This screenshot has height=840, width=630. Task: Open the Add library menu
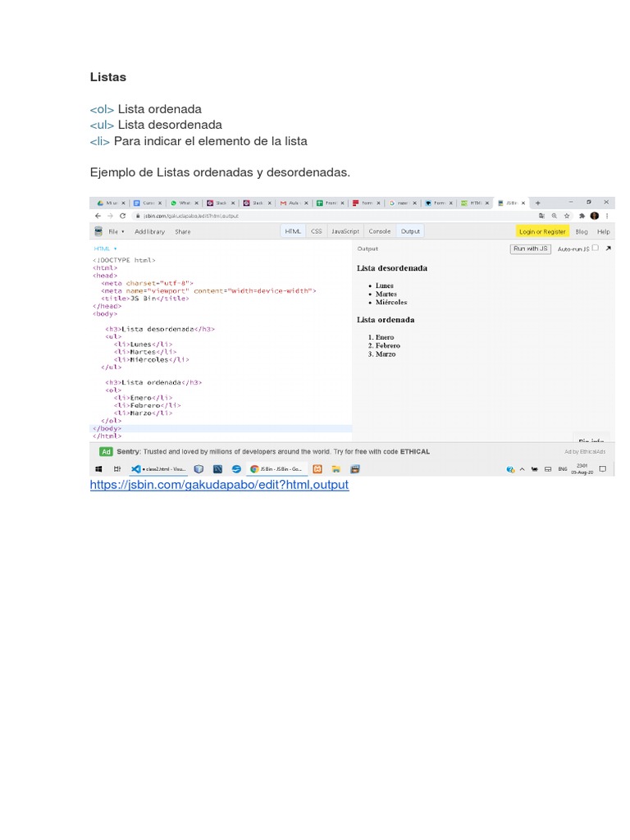coord(149,232)
